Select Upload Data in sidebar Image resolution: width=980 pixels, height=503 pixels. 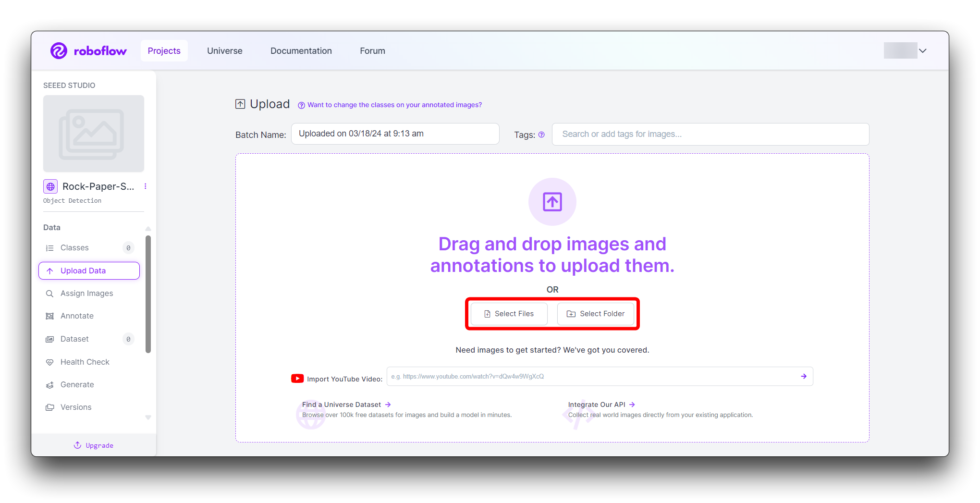89,270
